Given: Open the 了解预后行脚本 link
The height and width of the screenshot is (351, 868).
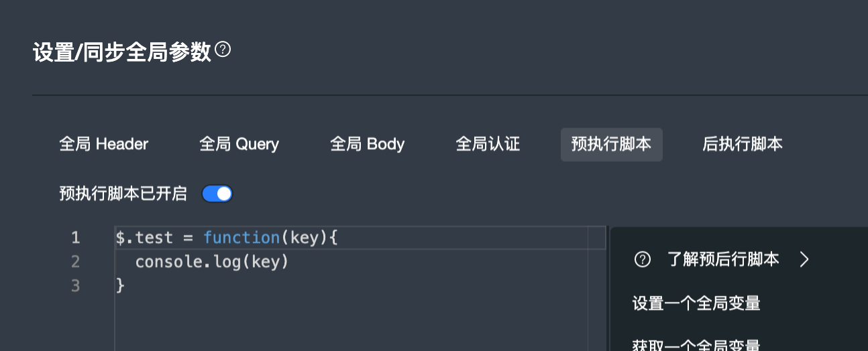Looking at the screenshot, I should click(x=723, y=260).
